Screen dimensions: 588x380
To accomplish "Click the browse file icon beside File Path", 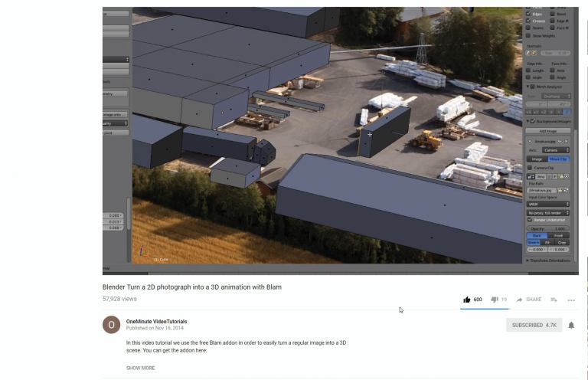I will coord(560,190).
